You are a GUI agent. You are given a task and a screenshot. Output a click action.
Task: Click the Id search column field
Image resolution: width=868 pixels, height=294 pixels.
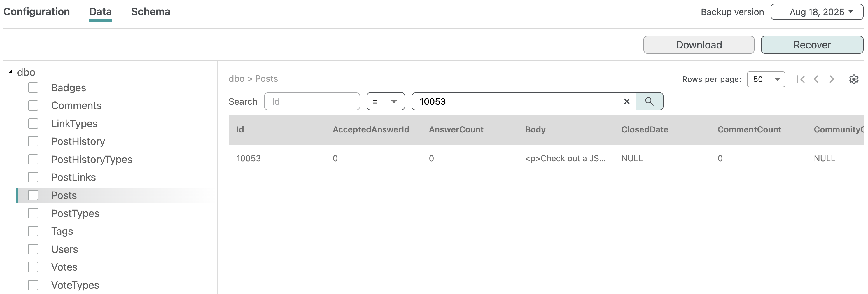point(312,101)
